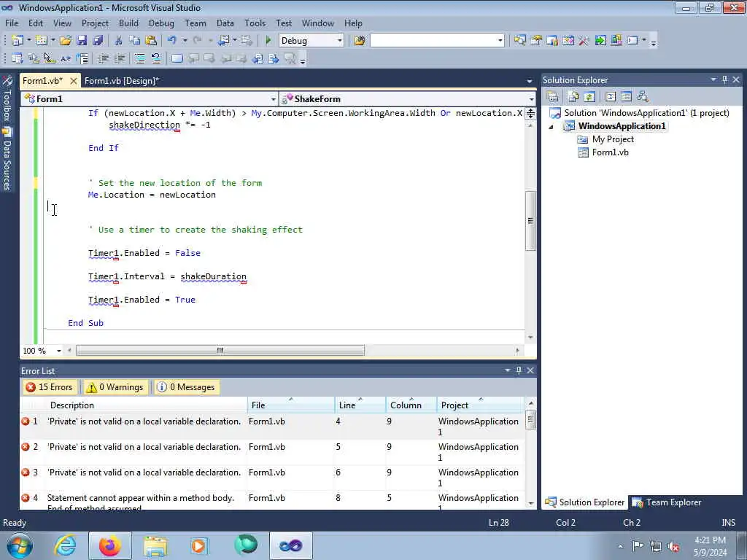Pin the Error List panel
The height and width of the screenshot is (560, 747).
click(519, 370)
